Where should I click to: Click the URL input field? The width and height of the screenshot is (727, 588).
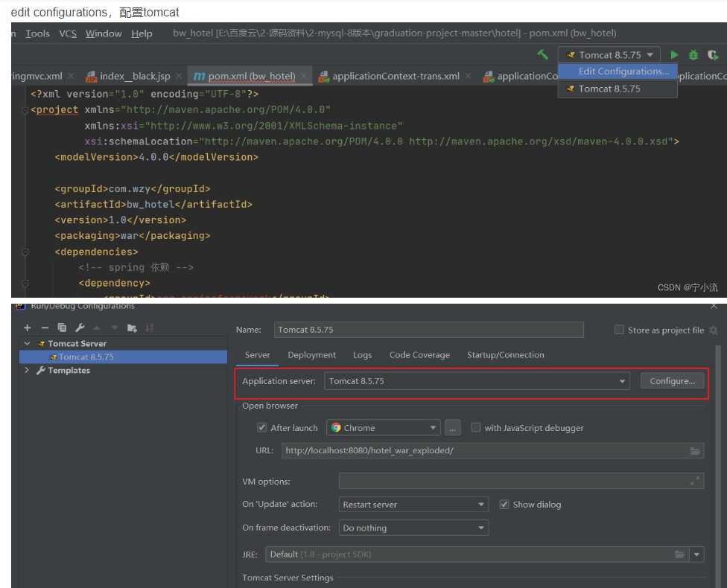(493, 451)
